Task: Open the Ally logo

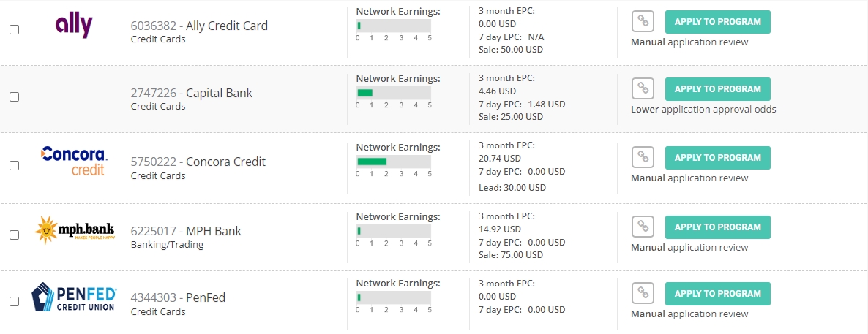Action: click(74, 26)
